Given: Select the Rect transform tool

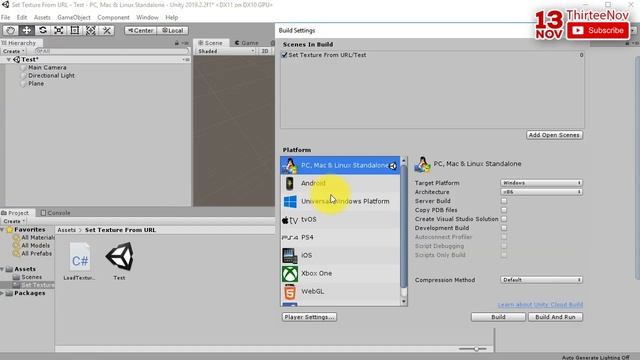Looking at the screenshot, I should 75,30.
